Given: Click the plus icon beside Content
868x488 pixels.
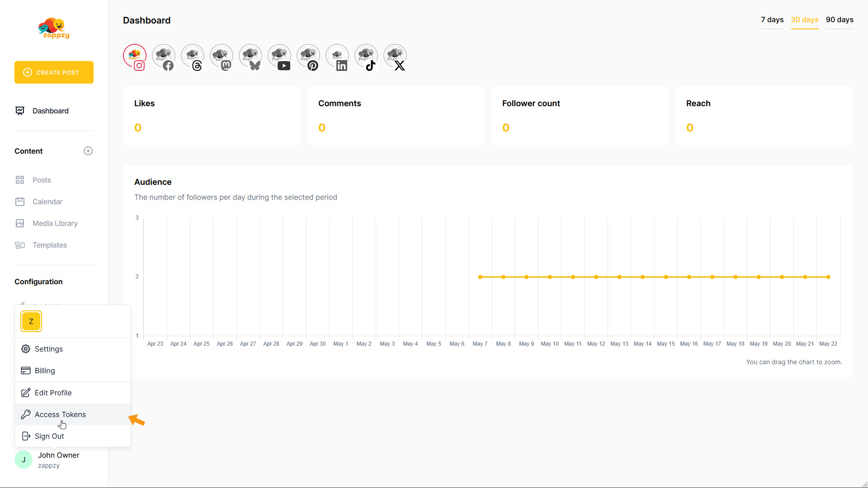Looking at the screenshot, I should click(88, 151).
